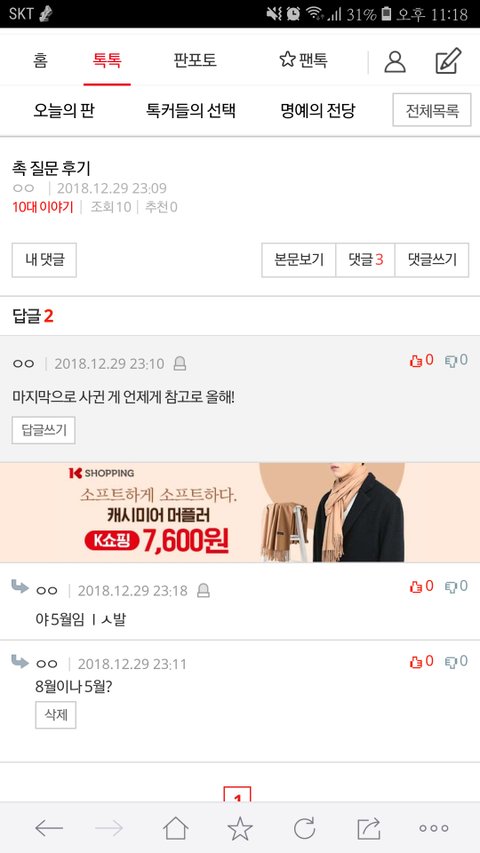480x853 pixels.
Task: Select 명예의 전당 menu item
Action: (318, 111)
